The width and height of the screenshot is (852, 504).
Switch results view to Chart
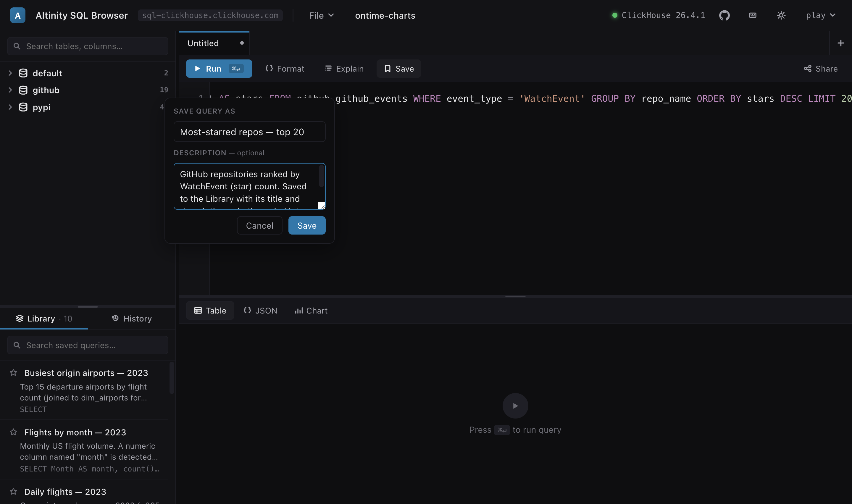coord(311,310)
